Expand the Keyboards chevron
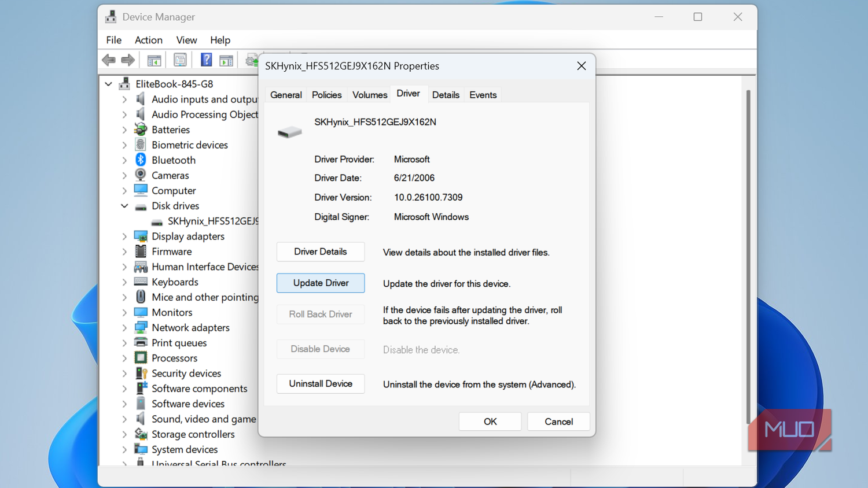The image size is (868, 488). [x=124, y=282]
